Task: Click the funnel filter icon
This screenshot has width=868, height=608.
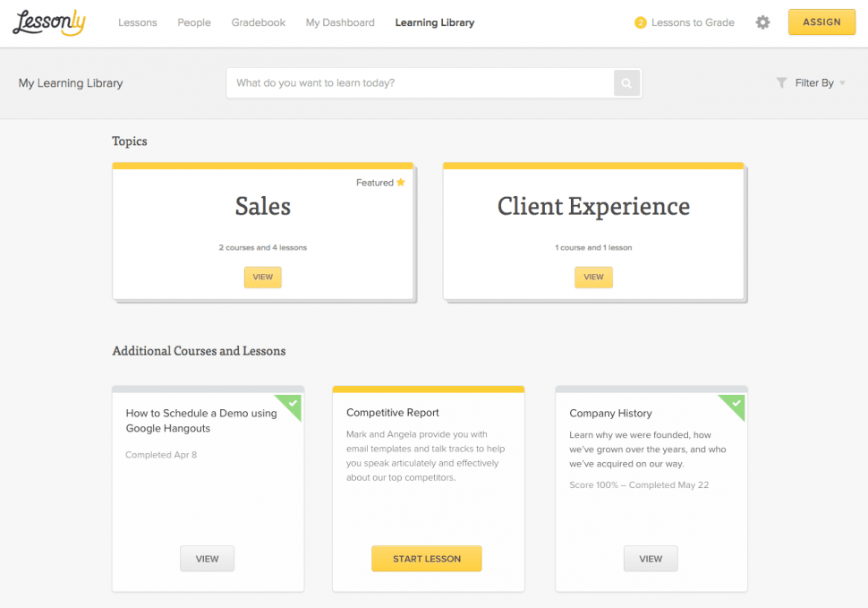Action: pos(781,83)
